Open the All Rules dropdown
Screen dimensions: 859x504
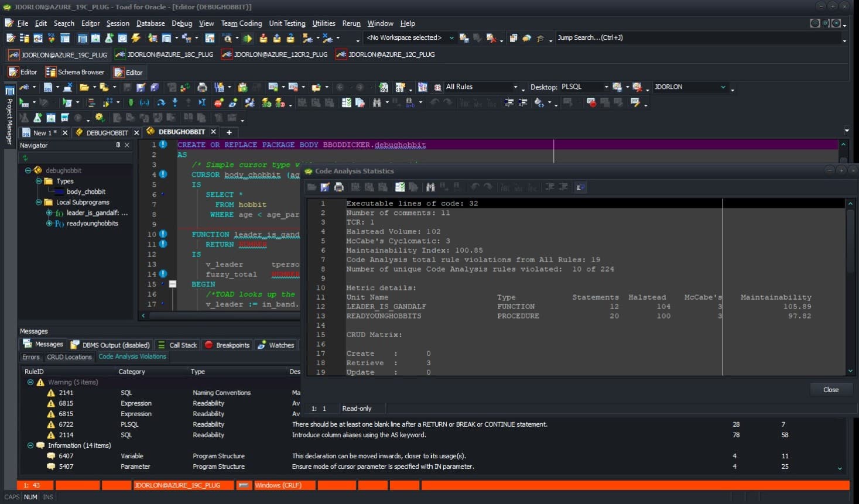[515, 87]
